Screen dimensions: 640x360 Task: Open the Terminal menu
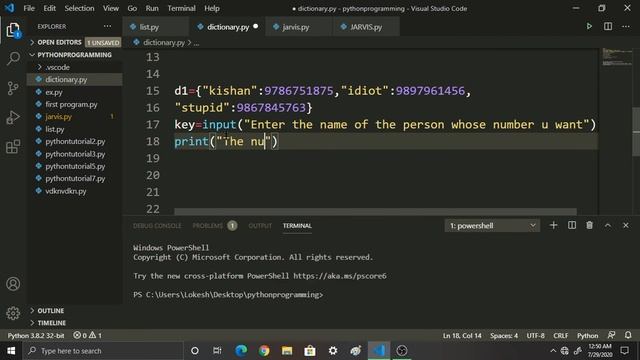pos(181,8)
